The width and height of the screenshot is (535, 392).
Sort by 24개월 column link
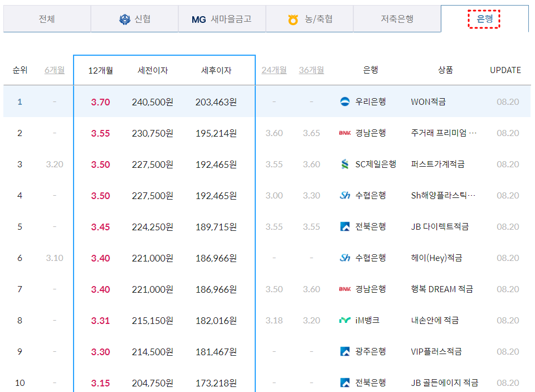tap(274, 70)
